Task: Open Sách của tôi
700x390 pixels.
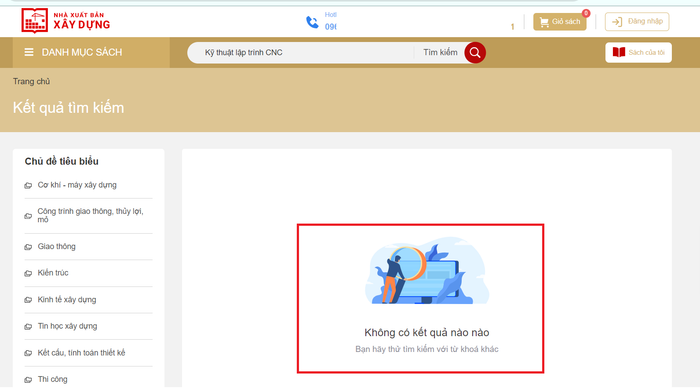Action: 638,53
